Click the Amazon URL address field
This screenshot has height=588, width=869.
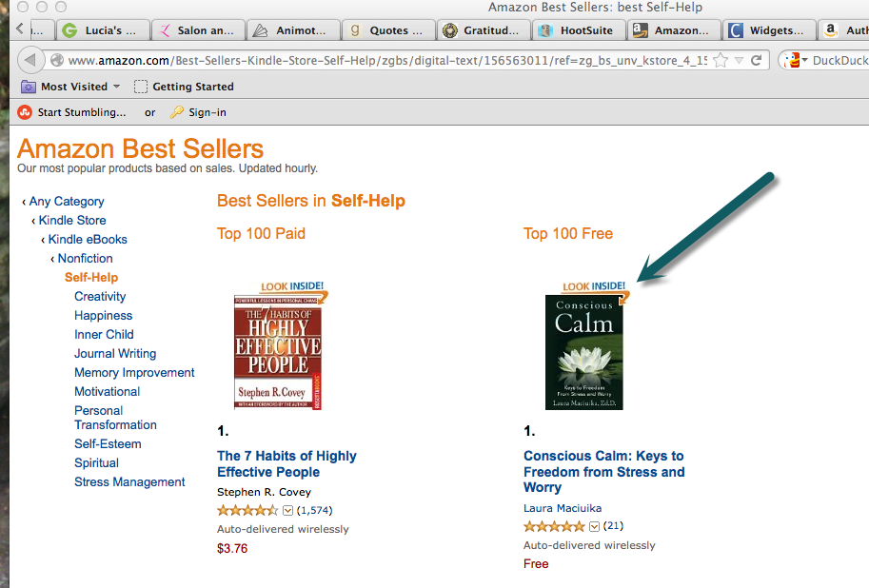coord(386,60)
